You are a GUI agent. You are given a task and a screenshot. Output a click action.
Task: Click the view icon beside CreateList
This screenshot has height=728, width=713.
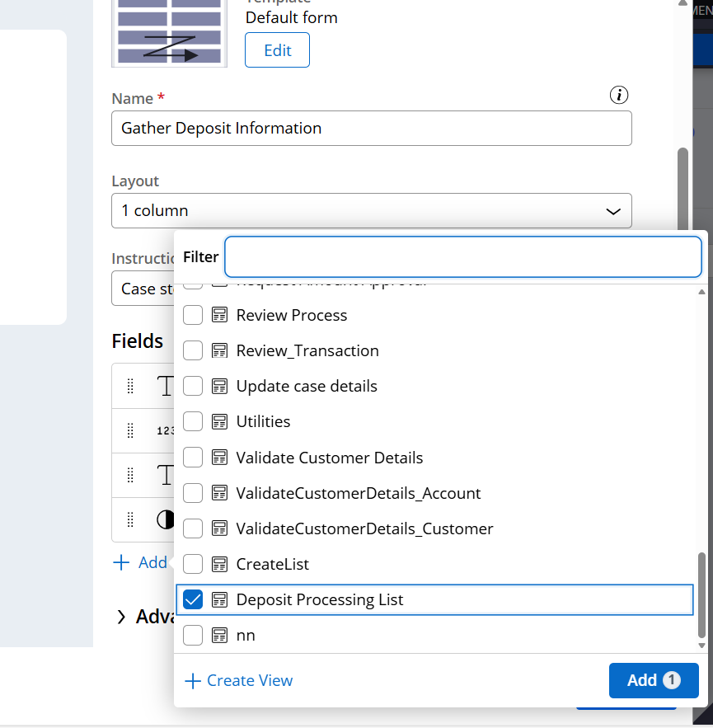(219, 565)
